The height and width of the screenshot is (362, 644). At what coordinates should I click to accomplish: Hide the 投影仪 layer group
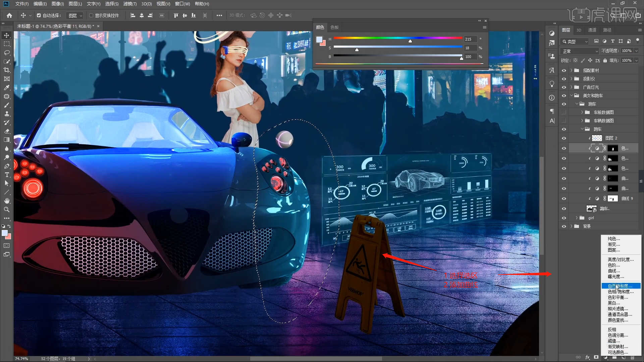tap(564, 79)
